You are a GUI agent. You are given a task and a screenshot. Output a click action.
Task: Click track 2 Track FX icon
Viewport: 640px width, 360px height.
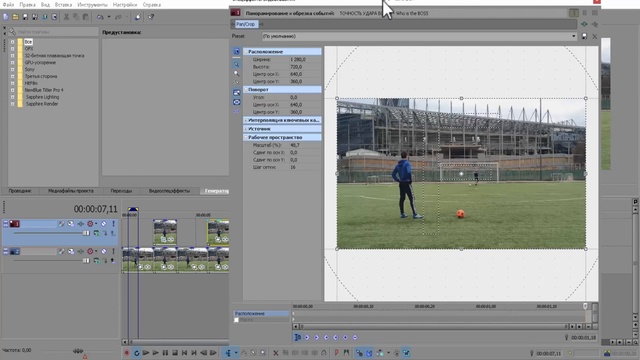point(80,251)
